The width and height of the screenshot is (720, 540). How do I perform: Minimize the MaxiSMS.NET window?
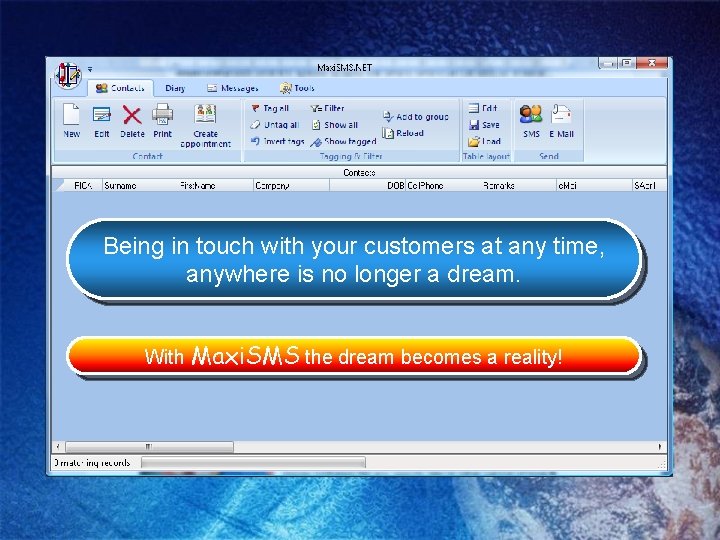(608, 63)
